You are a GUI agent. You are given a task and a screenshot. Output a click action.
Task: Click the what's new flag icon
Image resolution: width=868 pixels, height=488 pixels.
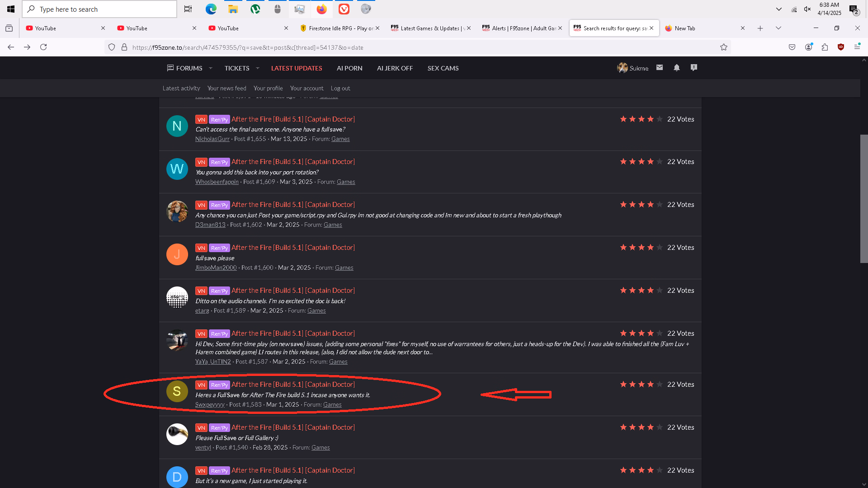click(x=694, y=68)
